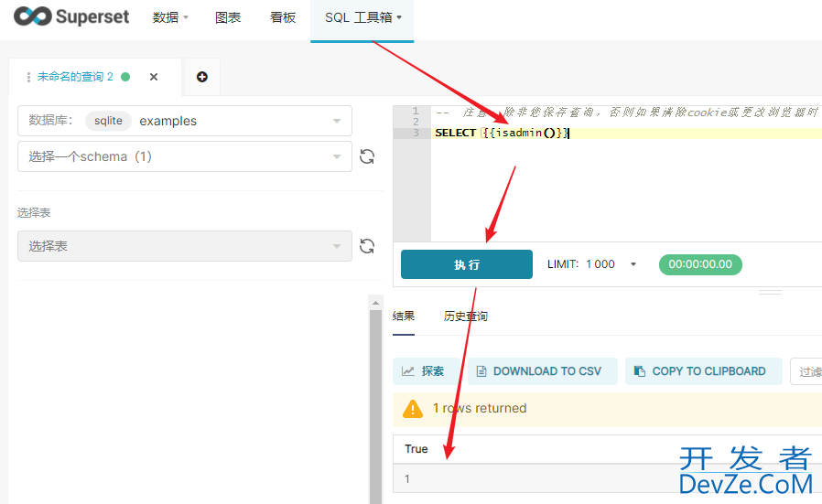The height and width of the screenshot is (504, 822).
Task: Expand the 选择一个schema dropdown
Action: pos(185,156)
